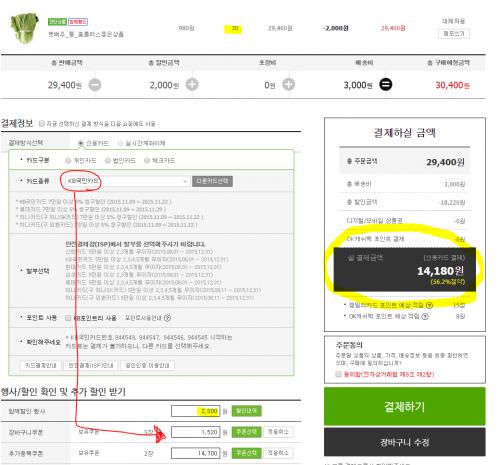Click the dark 장바구니 수정 button

pos(405,442)
